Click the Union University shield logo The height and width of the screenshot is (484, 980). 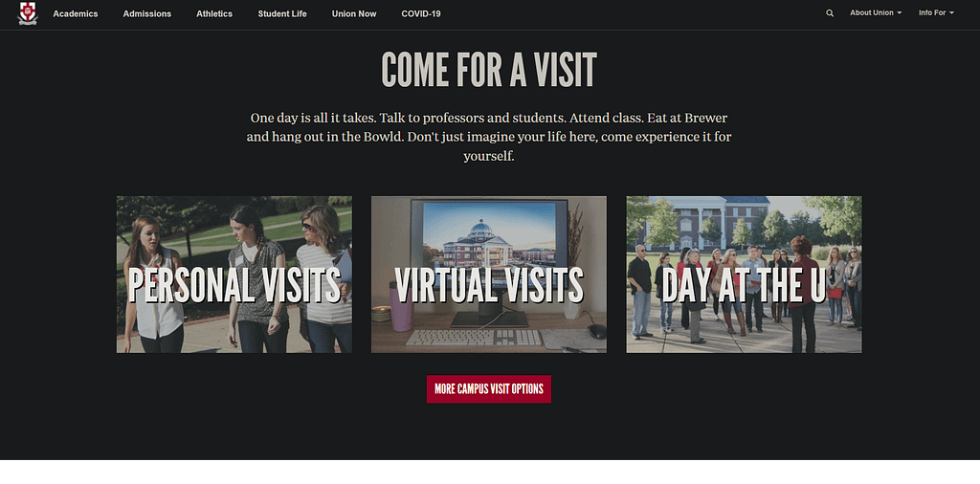coord(28,13)
